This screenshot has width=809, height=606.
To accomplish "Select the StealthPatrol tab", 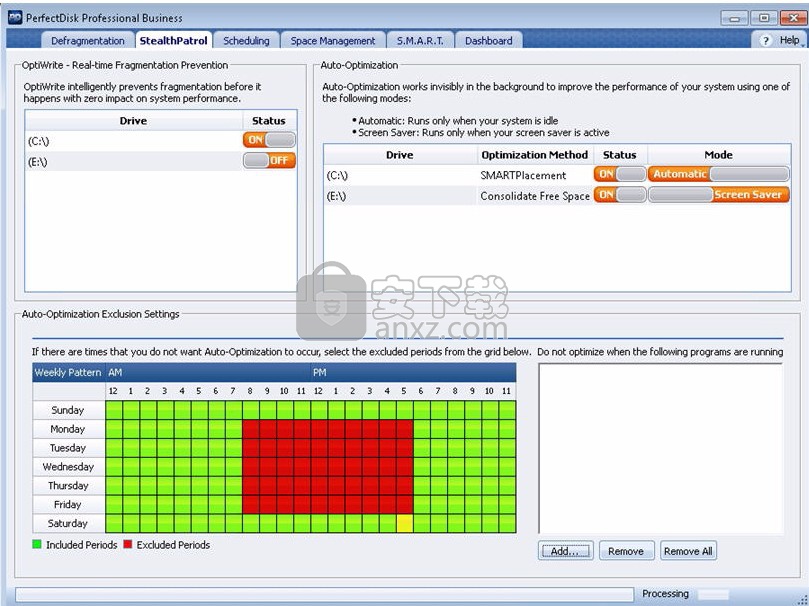I will point(174,41).
